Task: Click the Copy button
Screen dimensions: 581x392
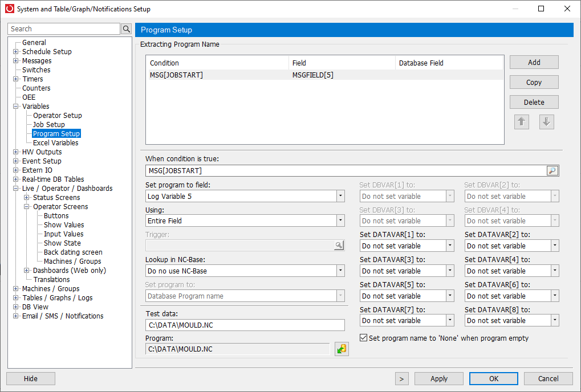Action: pyautogui.click(x=534, y=82)
